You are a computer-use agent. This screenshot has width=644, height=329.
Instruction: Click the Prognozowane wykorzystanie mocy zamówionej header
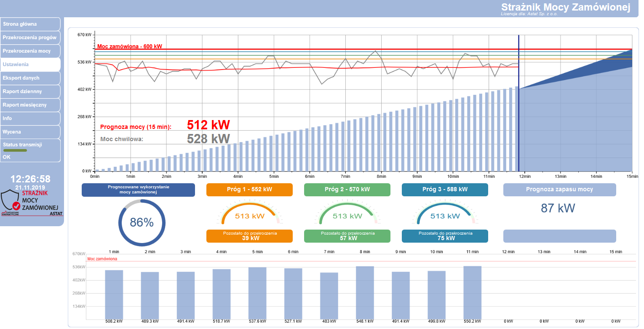pyautogui.click(x=138, y=190)
